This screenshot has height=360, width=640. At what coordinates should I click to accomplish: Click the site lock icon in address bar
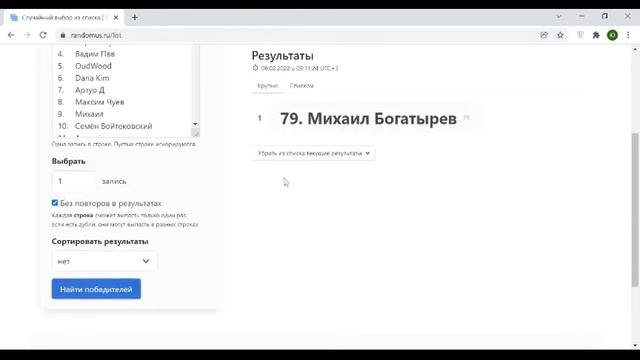pos(62,36)
